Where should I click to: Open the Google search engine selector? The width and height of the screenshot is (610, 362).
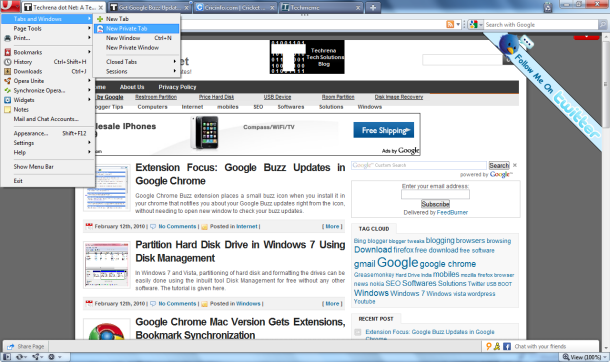click(x=475, y=24)
